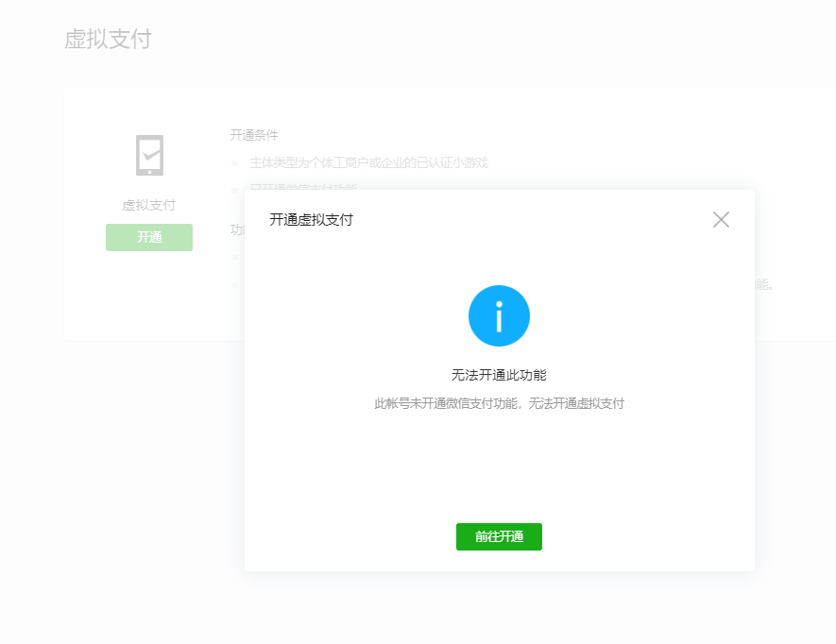Select the 无法开通此功能 message text
836x644 pixels.
499,375
